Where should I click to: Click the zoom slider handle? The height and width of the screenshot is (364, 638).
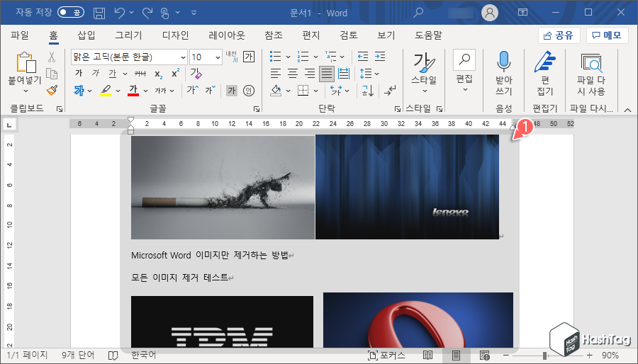[545, 356]
